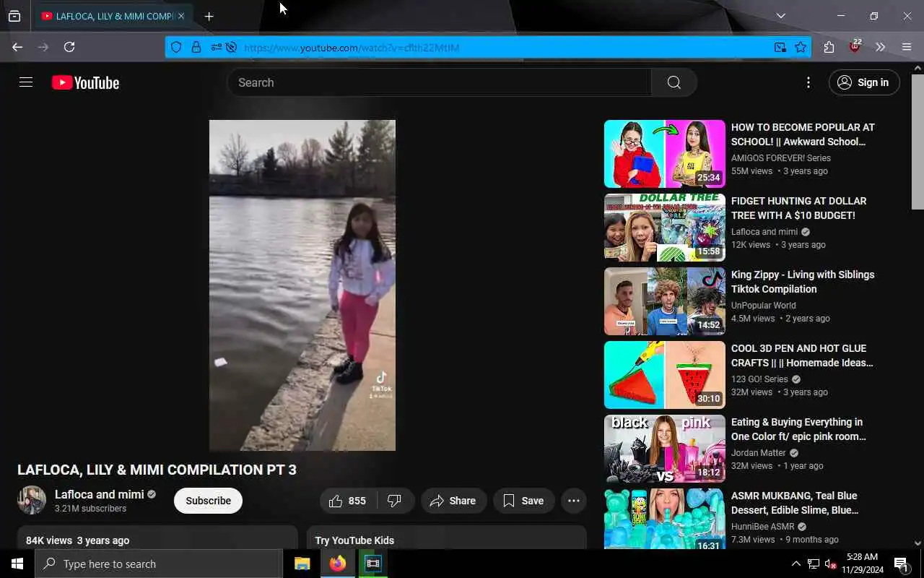Open the uBlock extension icon with badge 22
The height and width of the screenshot is (578, 924).
pyautogui.click(x=855, y=47)
